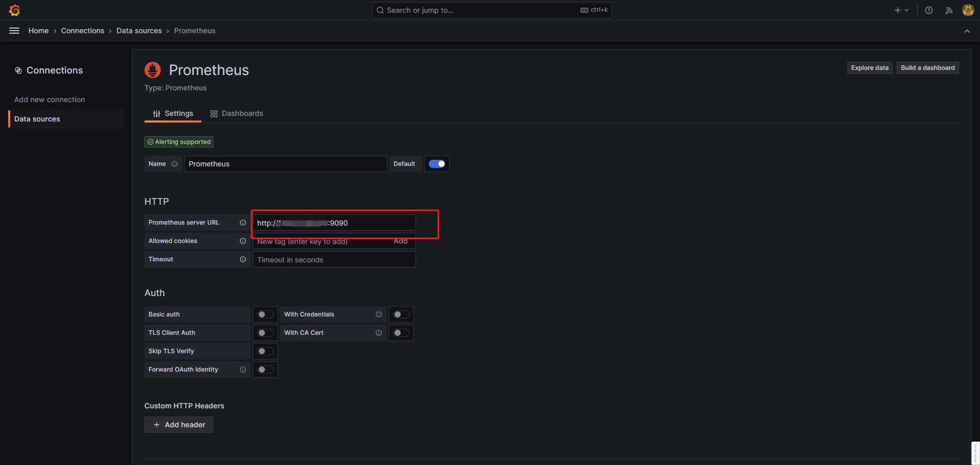
Task: Enable Basic auth switch
Action: pyautogui.click(x=265, y=314)
